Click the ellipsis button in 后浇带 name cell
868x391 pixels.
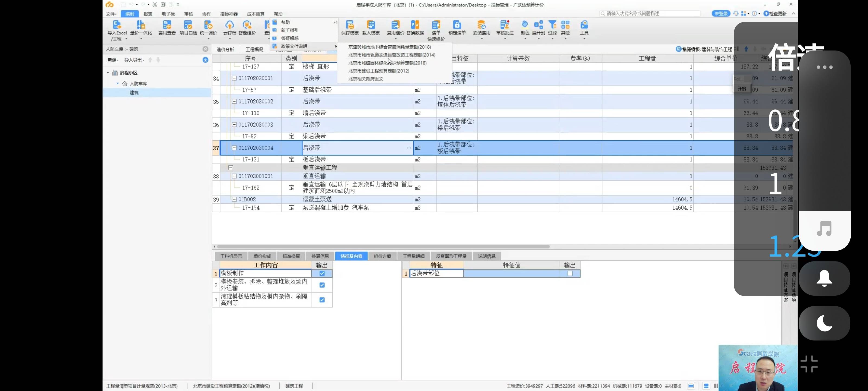pyautogui.click(x=409, y=148)
